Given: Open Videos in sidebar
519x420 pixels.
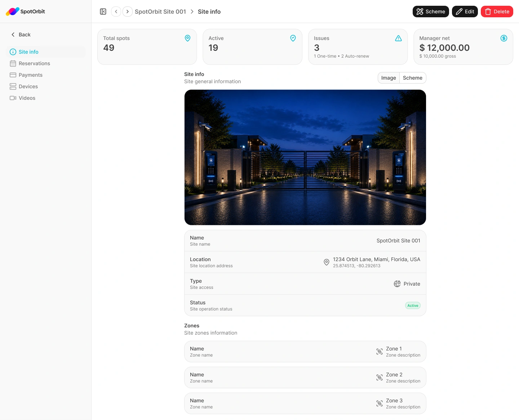Looking at the screenshot, I should pos(46,98).
